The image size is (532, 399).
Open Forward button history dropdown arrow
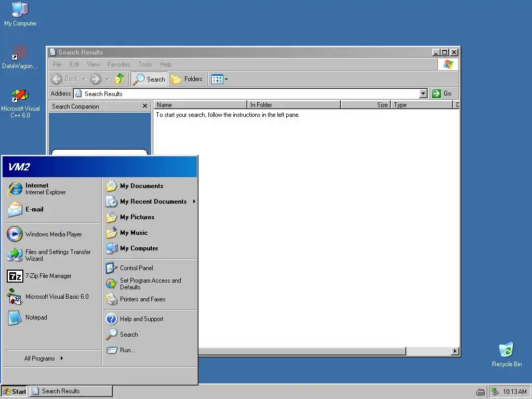(107, 79)
